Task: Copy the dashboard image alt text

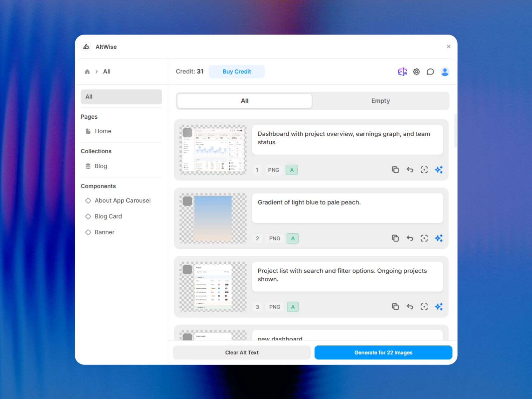Action: coord(395,170)
